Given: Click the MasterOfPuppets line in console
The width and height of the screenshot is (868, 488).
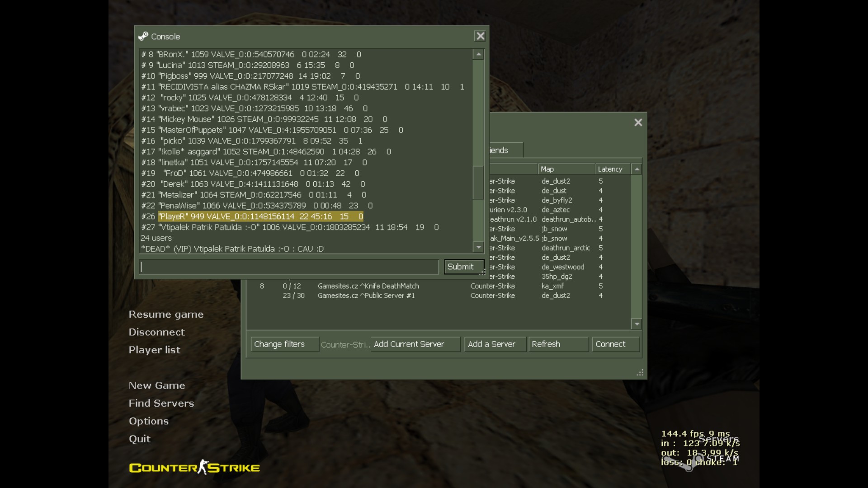Looking at the screenshot, I should (272, 130).
